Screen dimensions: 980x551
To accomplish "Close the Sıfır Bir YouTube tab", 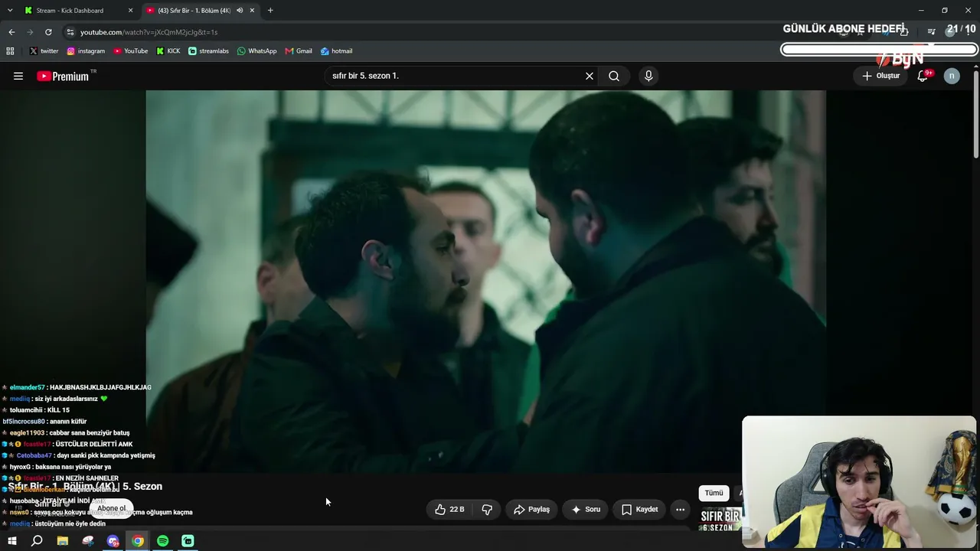I will click(x=253, y=11).
